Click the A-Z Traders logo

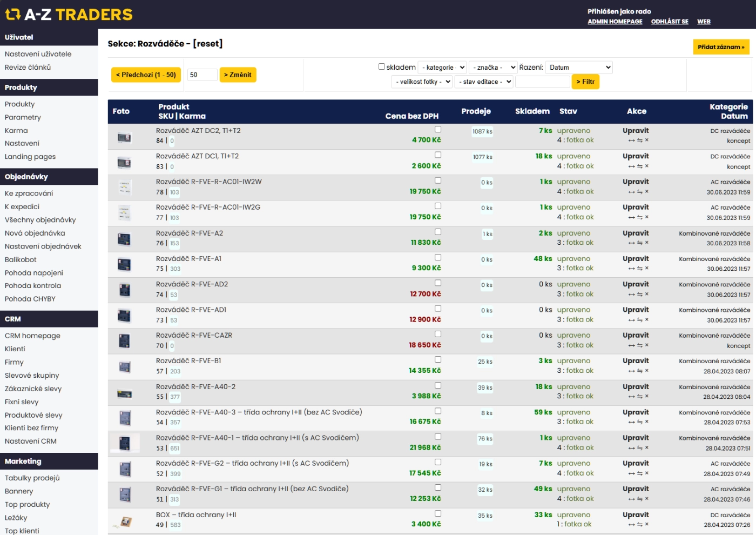pos(69,15)
